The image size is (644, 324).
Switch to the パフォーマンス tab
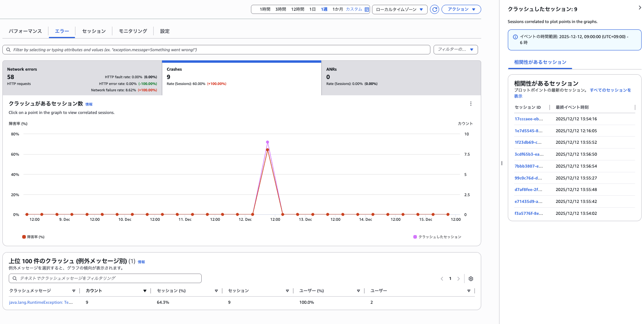pos(25,31)
